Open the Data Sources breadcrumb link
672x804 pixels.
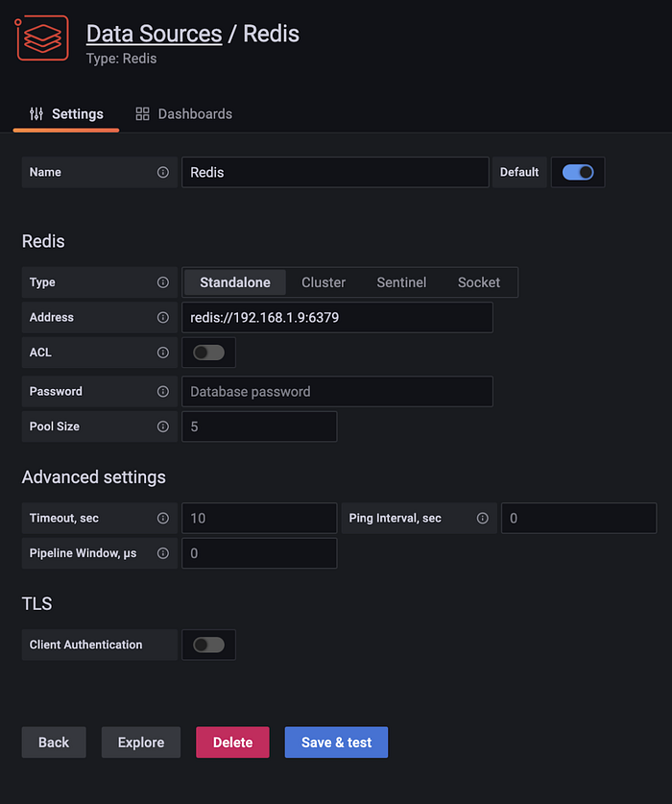(155, 34)
